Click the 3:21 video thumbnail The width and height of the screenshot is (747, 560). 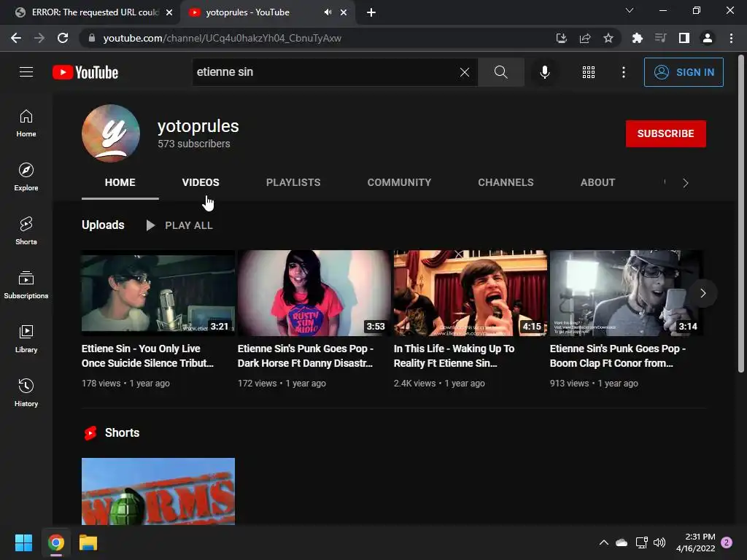pyautogui.click(x=158, y=293)
